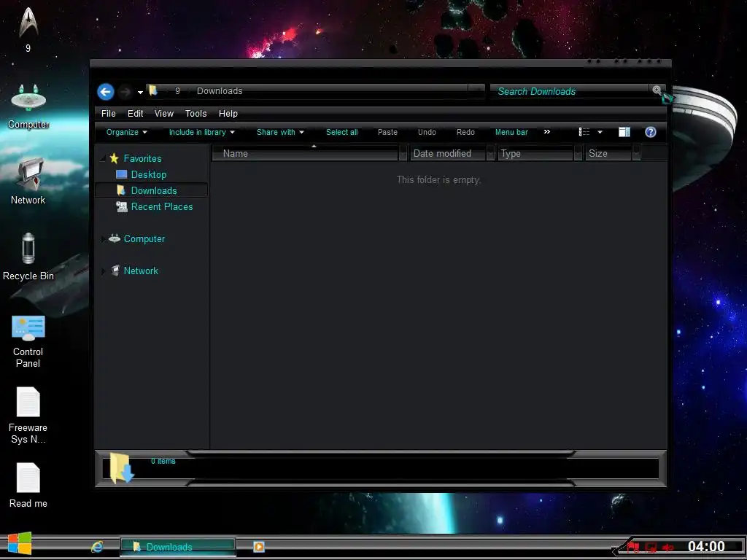Select Desktop in navigation pane
747x560 pixels.
(149, 175)
